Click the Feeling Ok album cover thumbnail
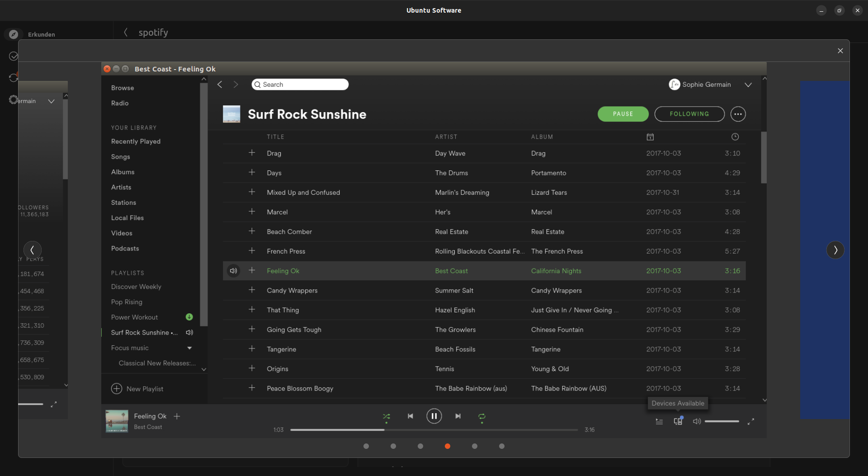 point(117,421)
